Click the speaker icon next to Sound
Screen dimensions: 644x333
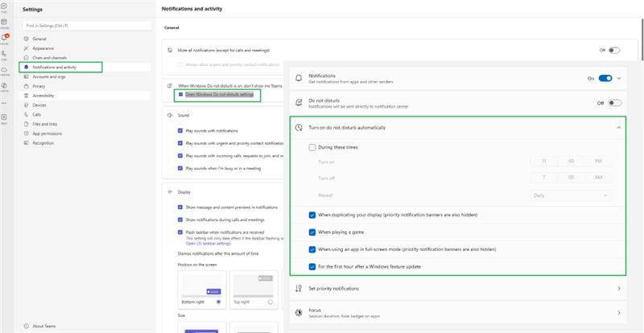click(x=170, y=115)
